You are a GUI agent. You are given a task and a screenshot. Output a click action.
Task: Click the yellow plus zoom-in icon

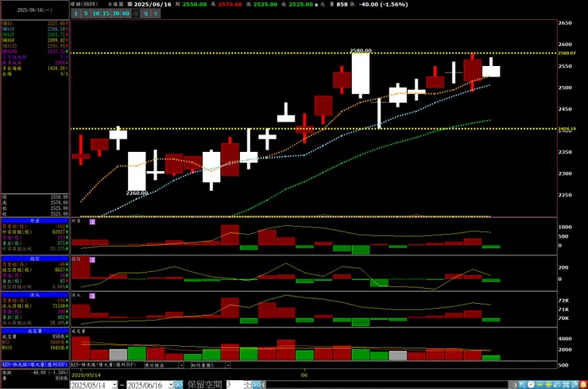548,384
